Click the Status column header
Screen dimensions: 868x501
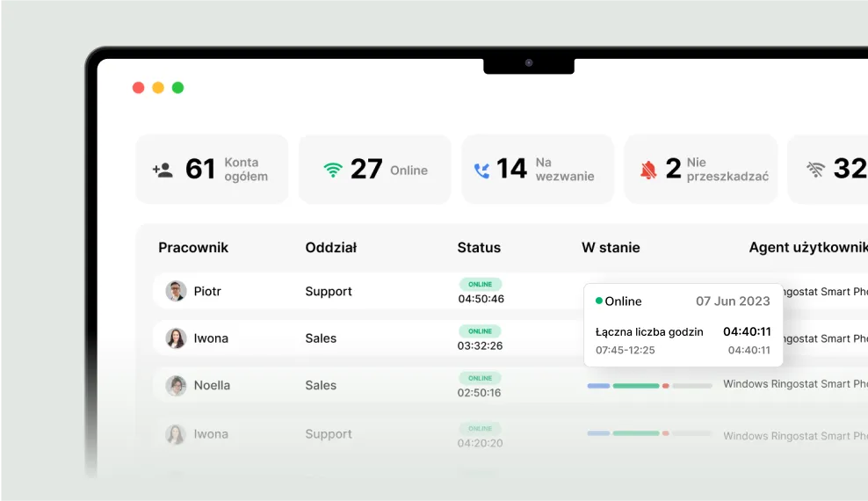pos(479,248)
